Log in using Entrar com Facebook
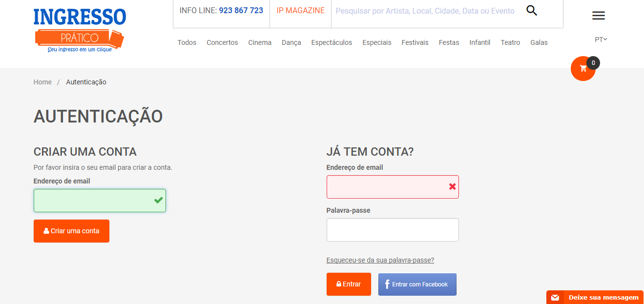644x304 pixels. point(417,284)
